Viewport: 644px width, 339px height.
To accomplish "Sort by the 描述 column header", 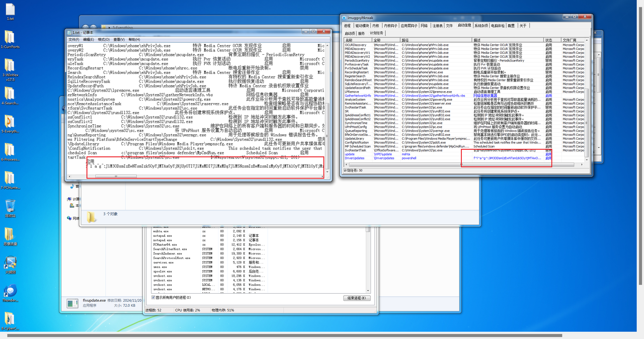I will tap(508, 40).
